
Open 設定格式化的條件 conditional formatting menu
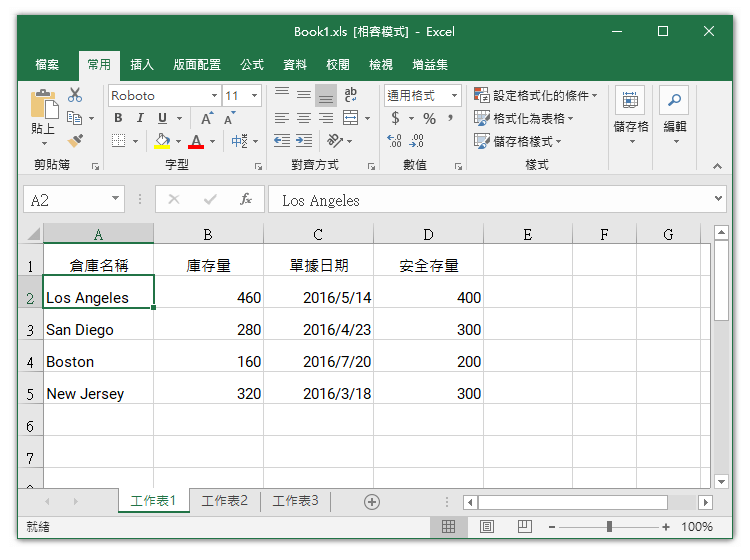point(536,95)
